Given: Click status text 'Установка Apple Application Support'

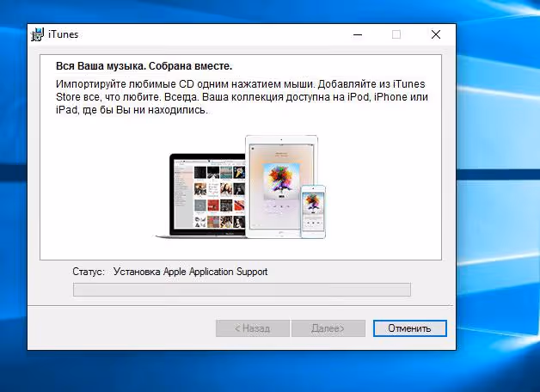Looking at the screenshot, I should 190,272.
